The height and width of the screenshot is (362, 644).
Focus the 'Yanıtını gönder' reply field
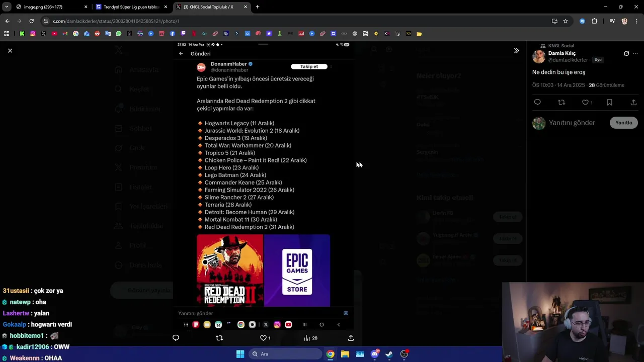click(x=572, y=123)
